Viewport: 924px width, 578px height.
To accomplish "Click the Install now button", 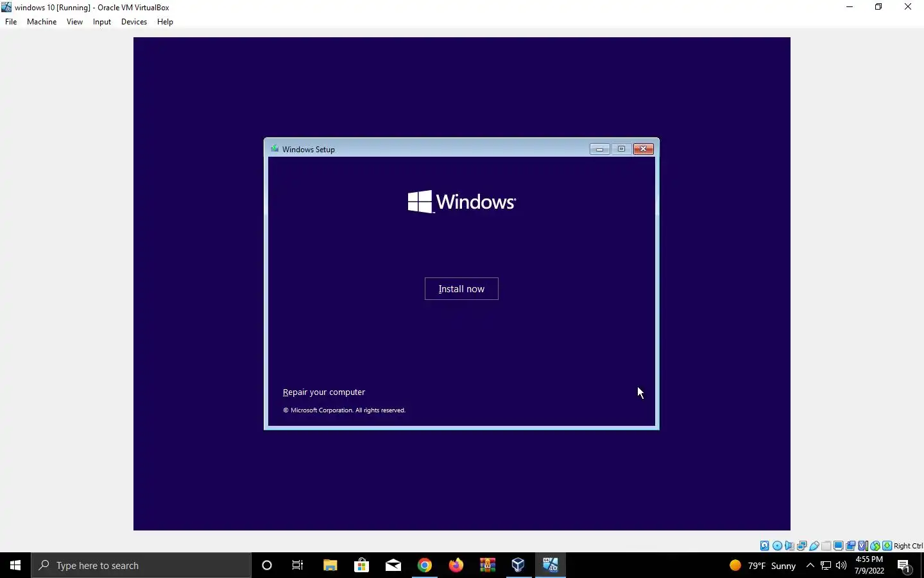I will click(x=461, y=289).
